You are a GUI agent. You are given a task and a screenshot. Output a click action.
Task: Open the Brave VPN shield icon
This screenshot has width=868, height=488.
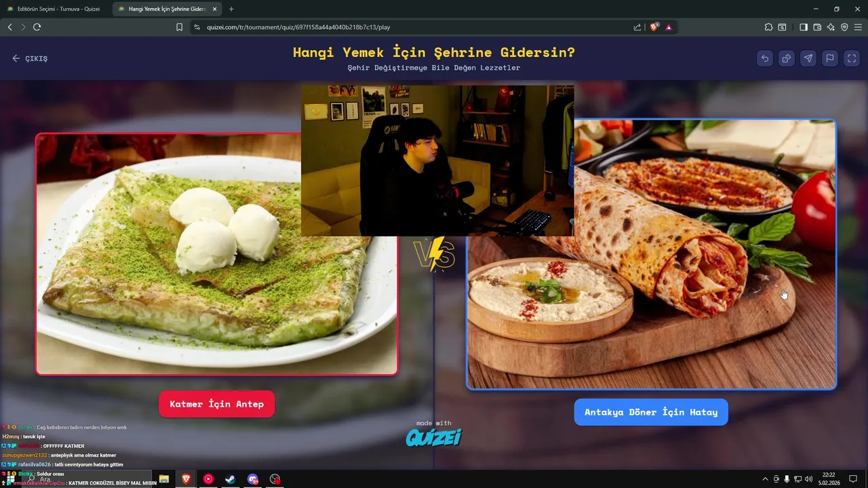coord(844,27)
